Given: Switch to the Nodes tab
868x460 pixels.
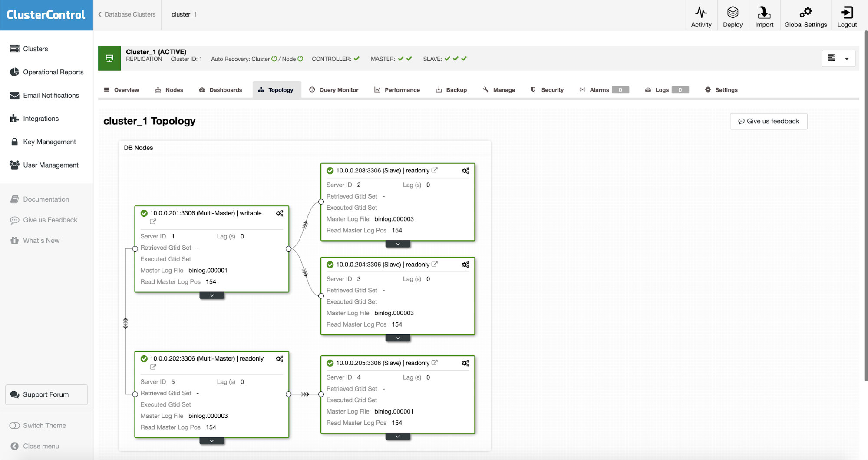Looking at the screenshot, I should pos(169,90).
